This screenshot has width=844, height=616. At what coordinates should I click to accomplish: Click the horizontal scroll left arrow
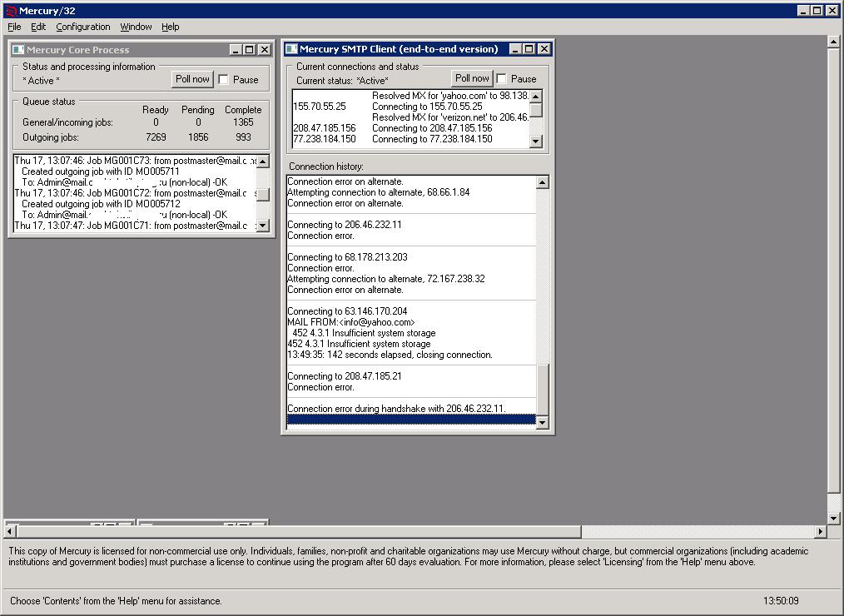[x=10, y=531]
